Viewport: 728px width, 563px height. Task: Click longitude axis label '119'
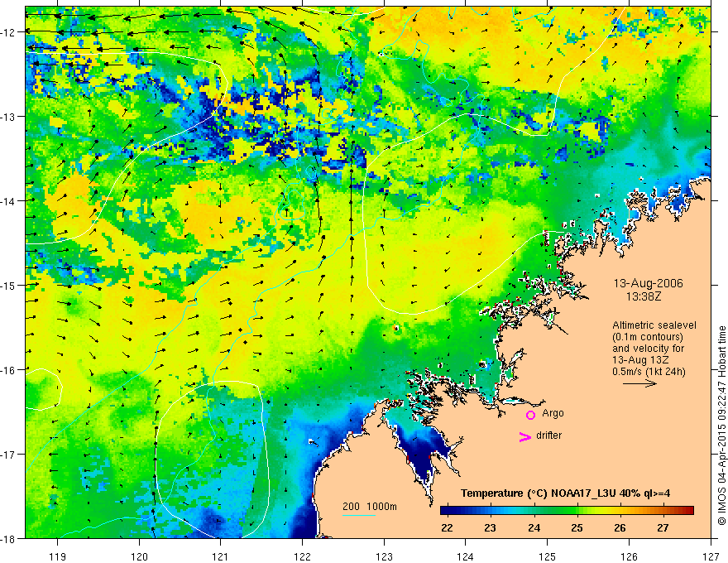58,556
